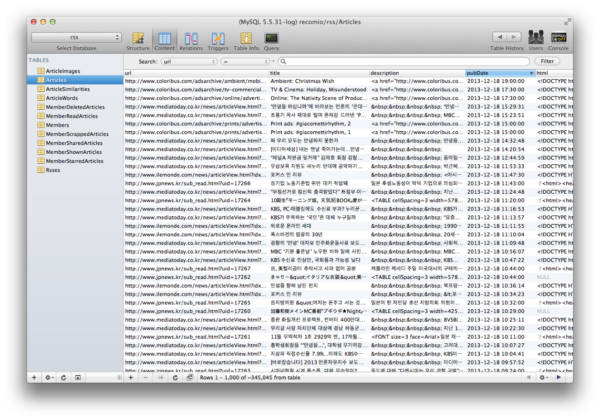This screenshot has width=600, height=420.
Task: Select the MemberDeletedArticles table
Action: point(75,107)
